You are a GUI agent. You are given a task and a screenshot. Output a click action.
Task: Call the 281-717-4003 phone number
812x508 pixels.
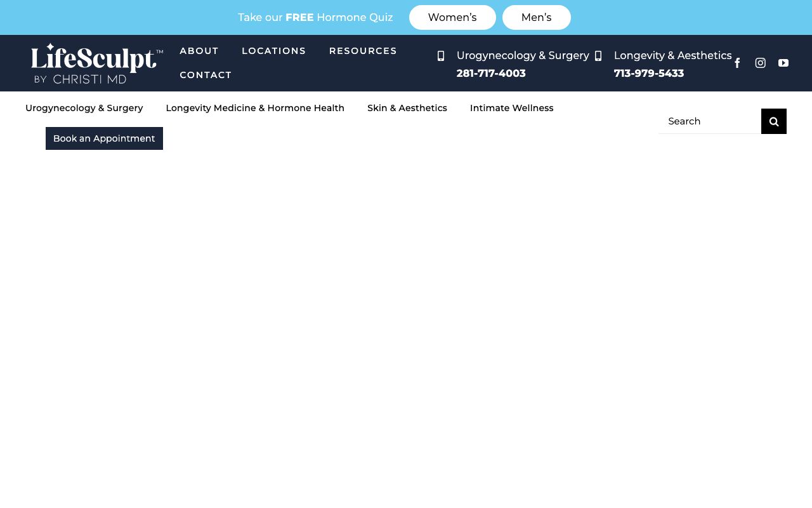coord(491,74)
